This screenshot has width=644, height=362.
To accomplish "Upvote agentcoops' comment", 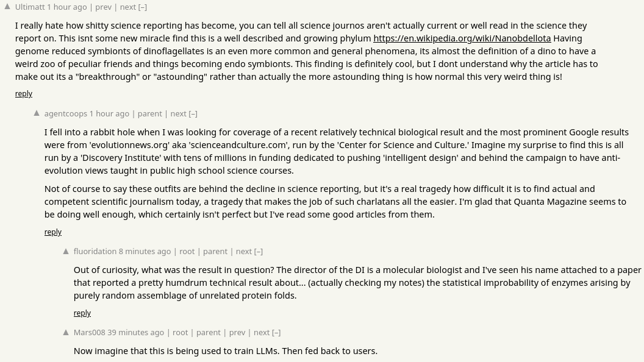I will pos(37,113).
